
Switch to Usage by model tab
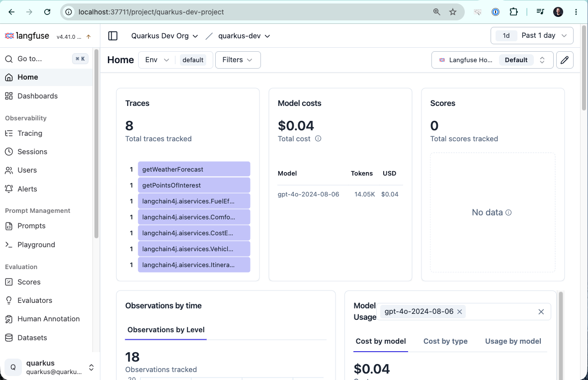tap(513, 341)
